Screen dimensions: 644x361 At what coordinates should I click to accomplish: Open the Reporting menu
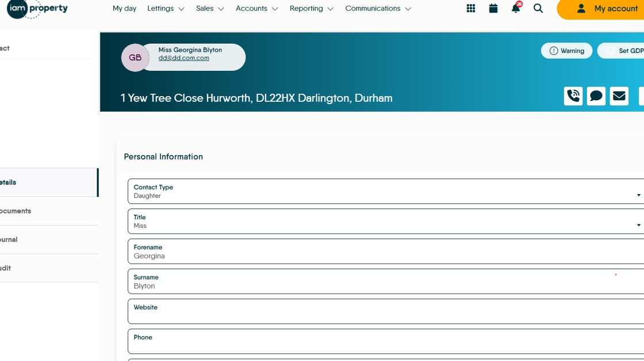pos(311,8)
